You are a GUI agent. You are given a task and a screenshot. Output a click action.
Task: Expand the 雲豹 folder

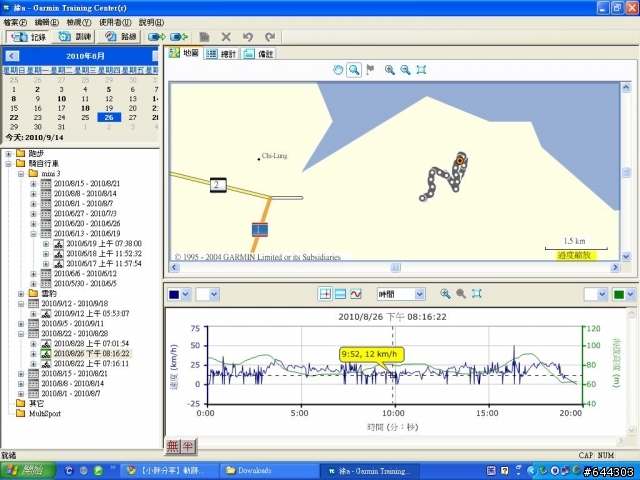(21, 294)
